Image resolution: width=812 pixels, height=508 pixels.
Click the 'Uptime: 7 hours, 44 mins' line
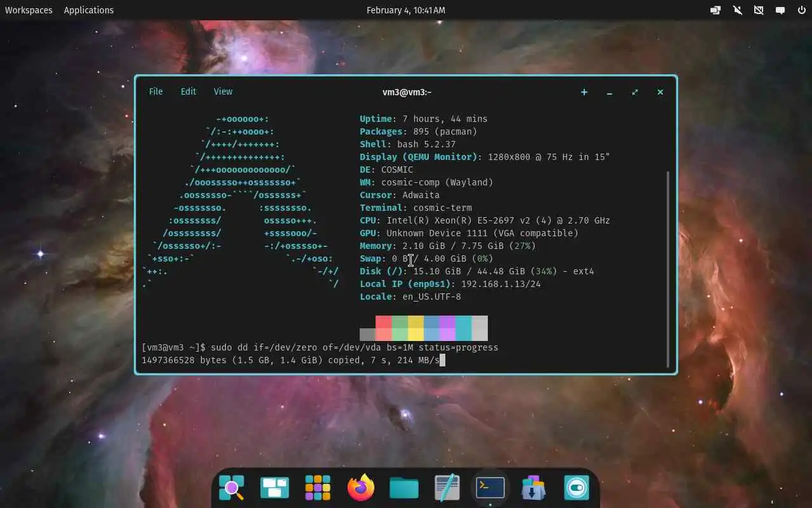coord(424,119)
